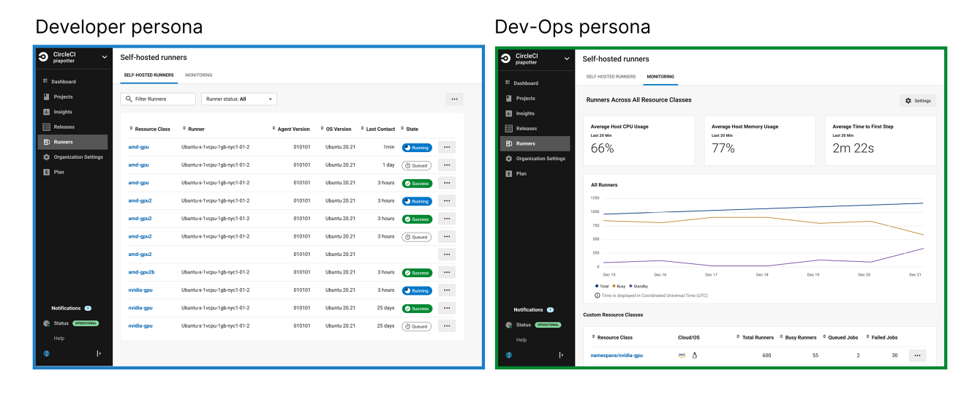Sort Custom Resource Classes by Failed Jobs
This screenshot has width=980, height=414.
(x=881, y=337)
